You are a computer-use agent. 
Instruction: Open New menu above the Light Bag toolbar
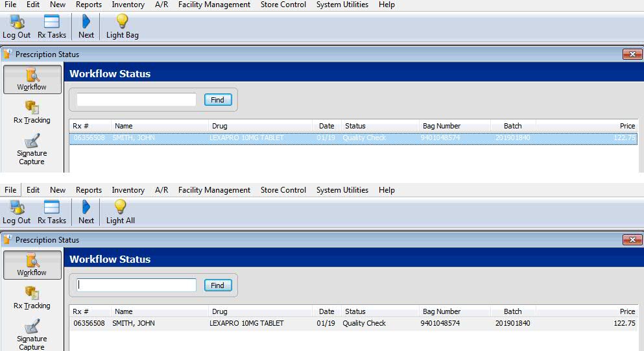pyautogui.click(x=58, y=5)
